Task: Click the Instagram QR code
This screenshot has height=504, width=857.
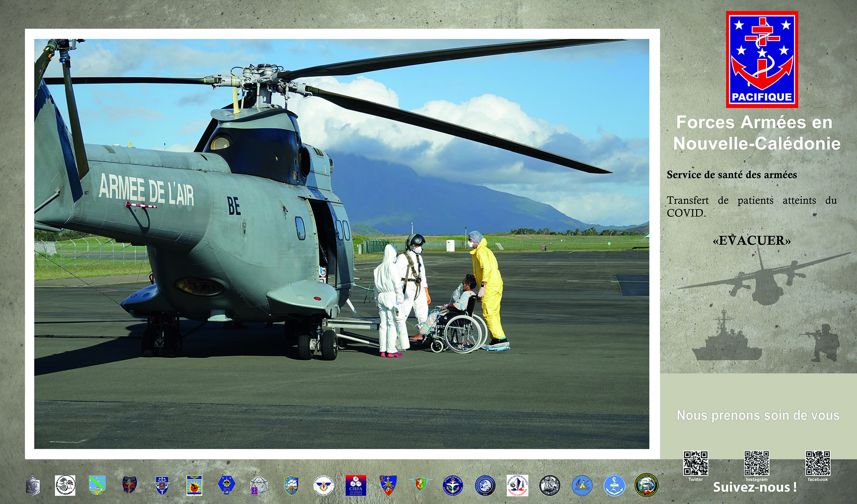Action: click(x=757, y=463)
